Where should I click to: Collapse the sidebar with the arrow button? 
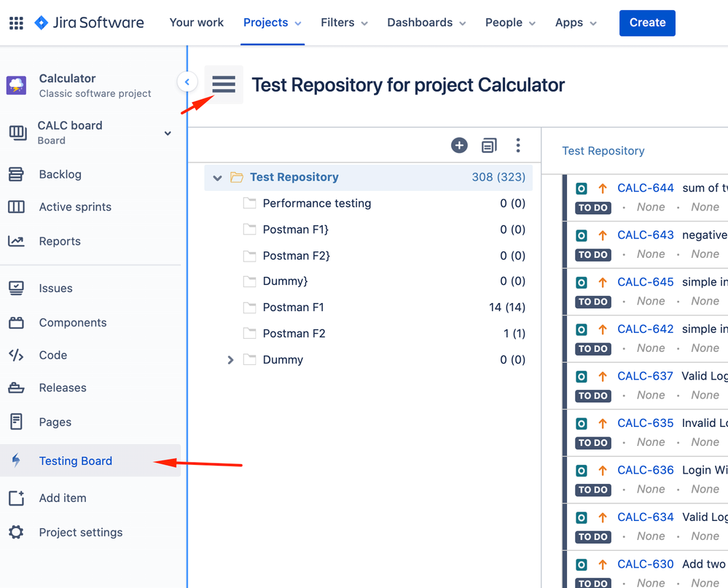[x=187, y=82]
